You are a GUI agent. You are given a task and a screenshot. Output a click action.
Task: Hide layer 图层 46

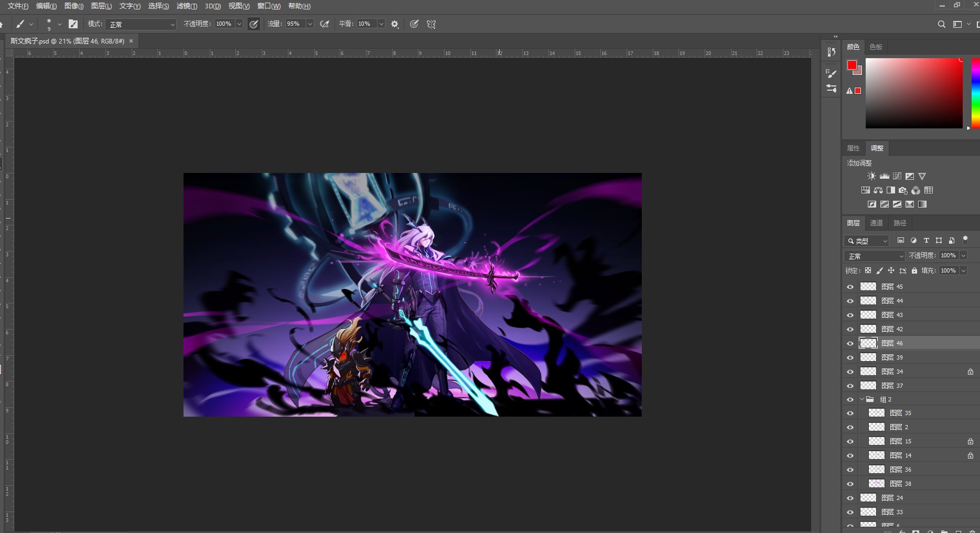850,343
